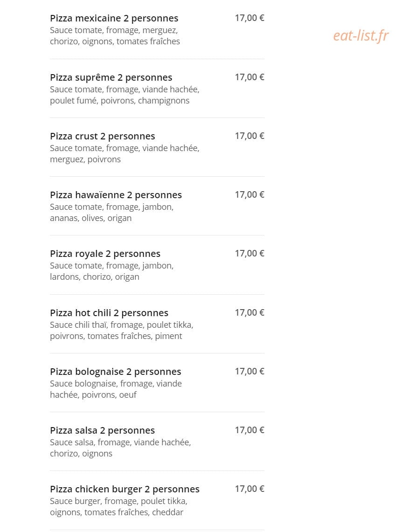Select Pizza suprême 2 personnes title

coord(111,78)
